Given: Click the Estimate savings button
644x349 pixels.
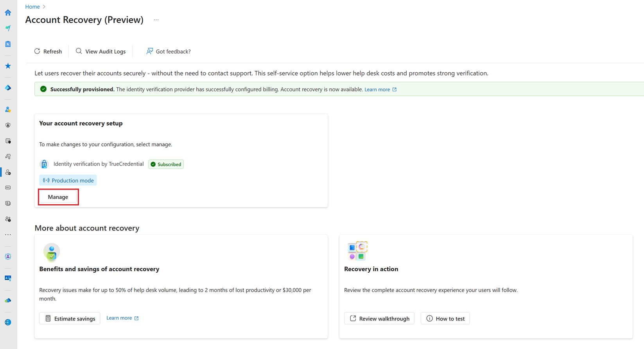Looking at the screenshot, I should tap(70, 318).
